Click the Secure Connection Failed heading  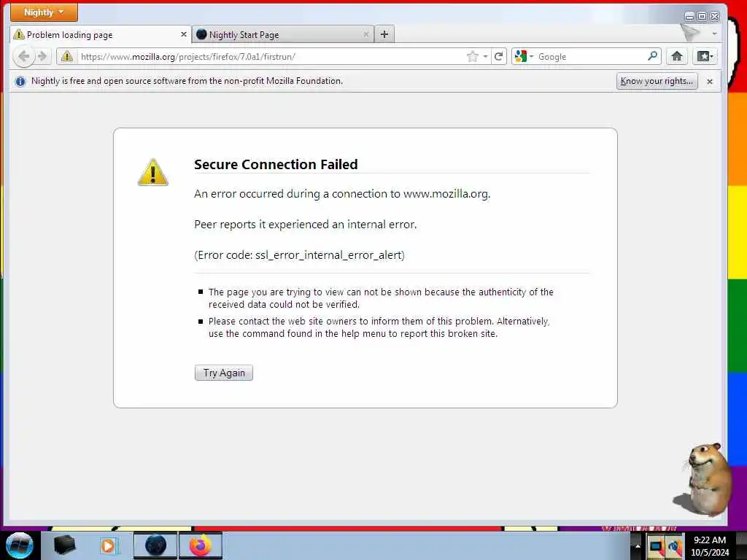tap(276, 164)
